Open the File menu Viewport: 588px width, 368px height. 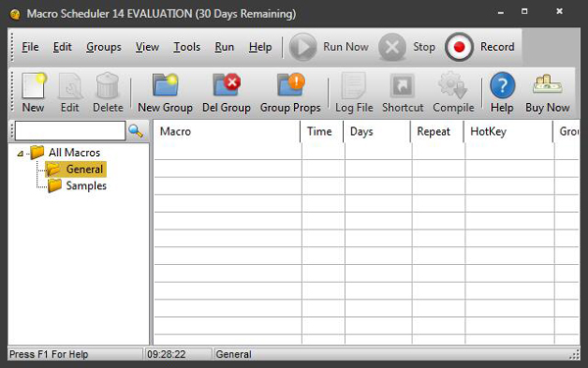point(30,47)
